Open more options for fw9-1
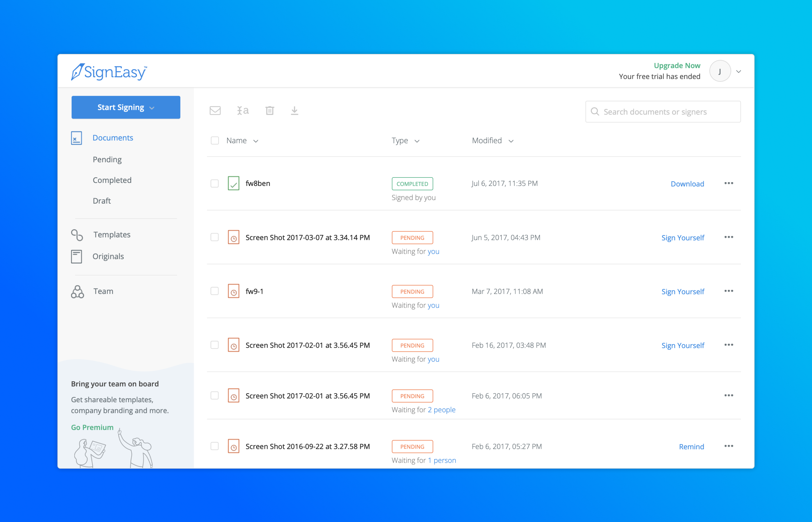This screenshot has width=812, height=522. [729, 291]
